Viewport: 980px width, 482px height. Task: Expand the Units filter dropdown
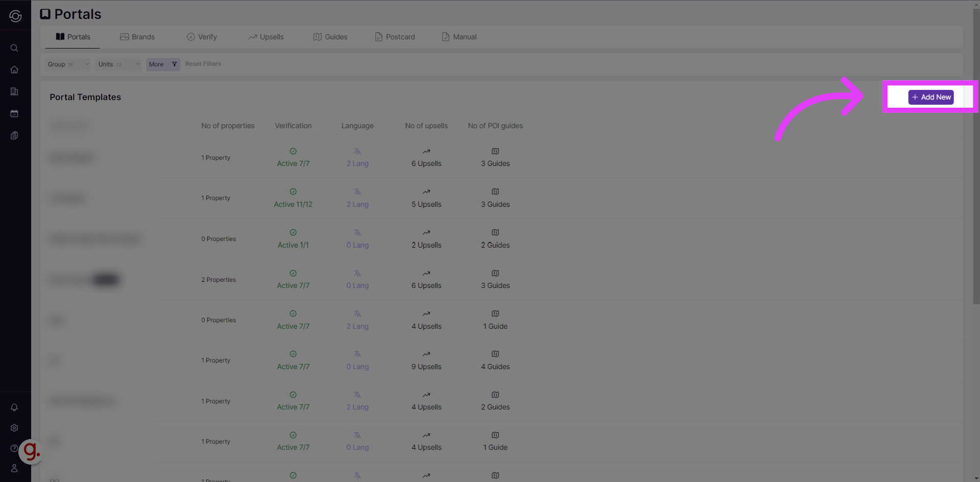pos(118,64)
